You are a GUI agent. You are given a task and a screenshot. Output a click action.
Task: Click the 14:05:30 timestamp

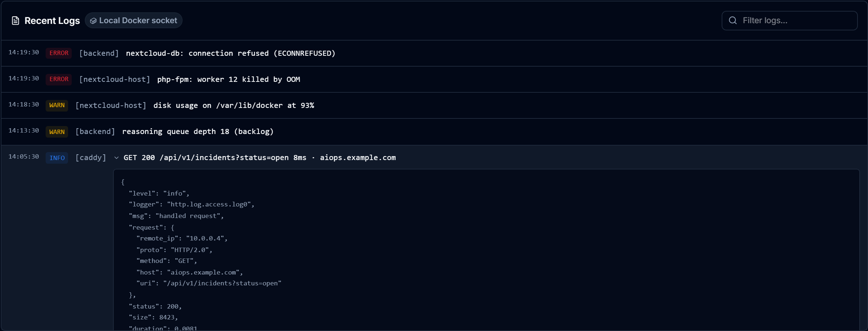click(24, 157)
